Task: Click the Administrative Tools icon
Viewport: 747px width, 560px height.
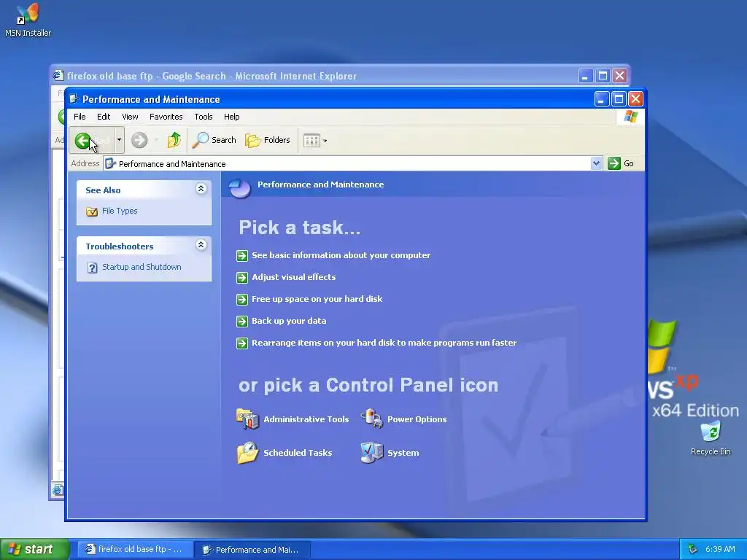Action: 247,419
